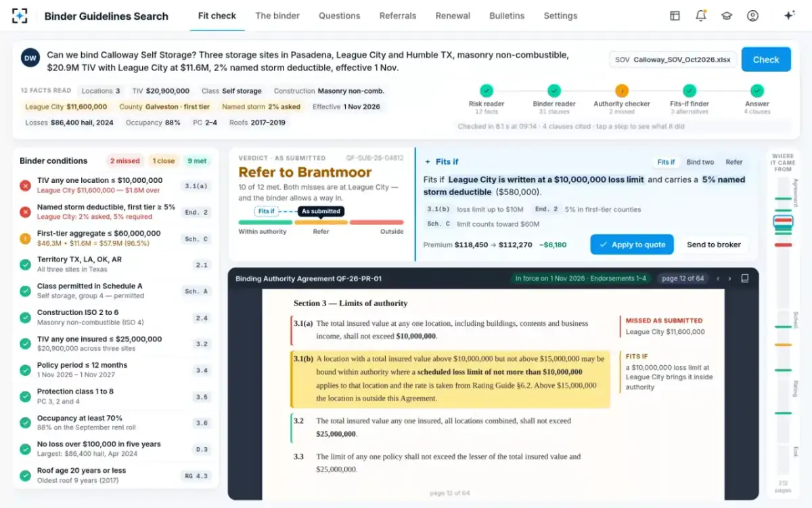Click green check beside Occupancy at least 70%
This screenshot has width=812, height=508.
[25, 423]
